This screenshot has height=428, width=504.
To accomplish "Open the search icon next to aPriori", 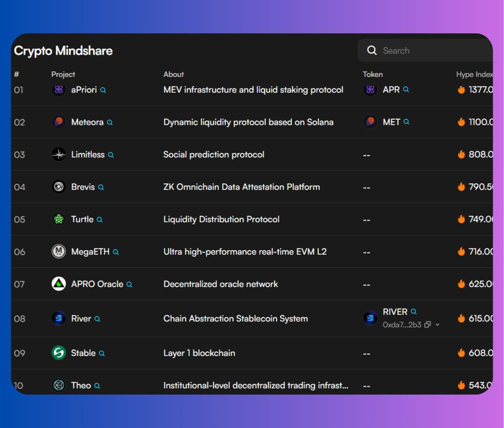I will (103, 90).
